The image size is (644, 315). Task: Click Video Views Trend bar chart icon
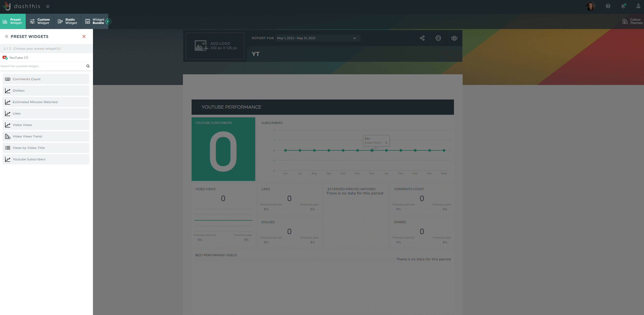pos(8,136)
